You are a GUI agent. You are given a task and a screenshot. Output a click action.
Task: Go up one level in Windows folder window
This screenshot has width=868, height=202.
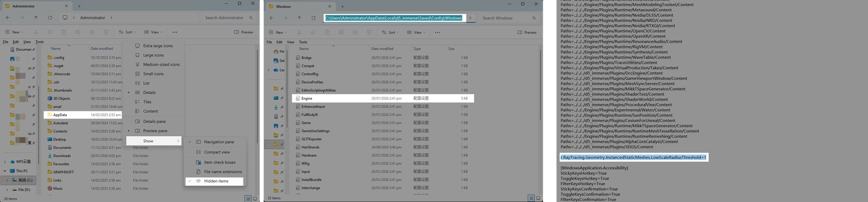(x=299, y=17)
